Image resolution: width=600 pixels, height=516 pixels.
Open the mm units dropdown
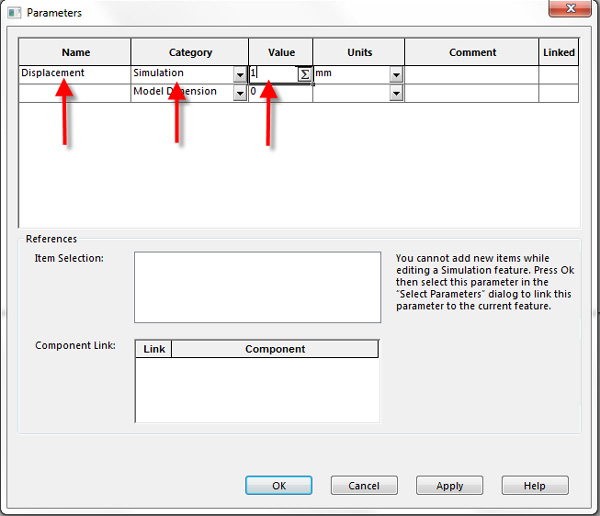(x=396, y=74)
